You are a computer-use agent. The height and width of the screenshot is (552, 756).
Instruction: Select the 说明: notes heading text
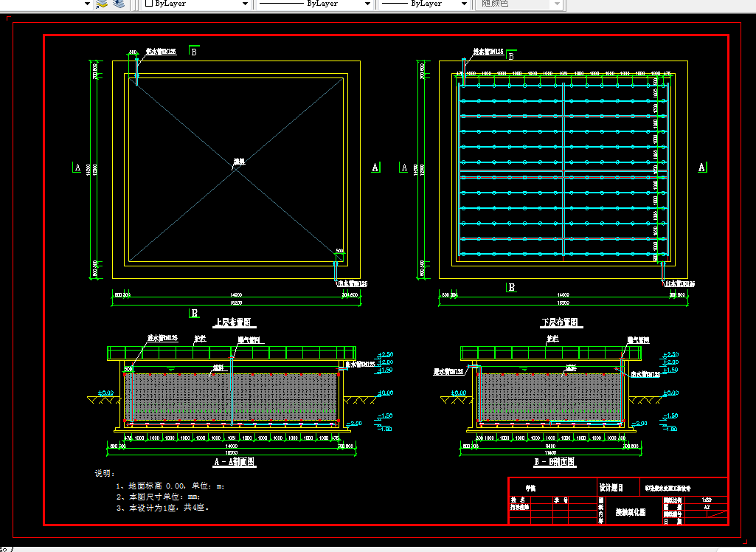[105, 473]
